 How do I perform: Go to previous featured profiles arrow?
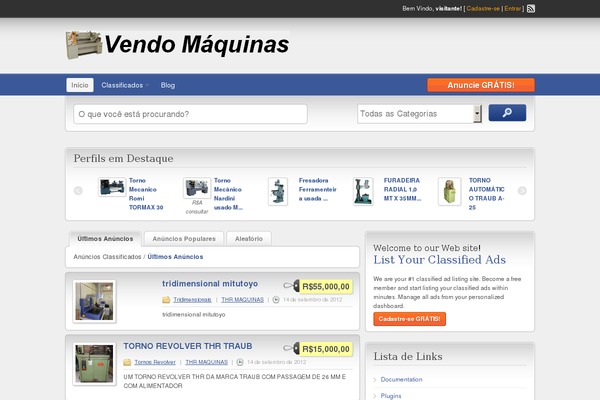pyautogui.click(x=78, y=190)
